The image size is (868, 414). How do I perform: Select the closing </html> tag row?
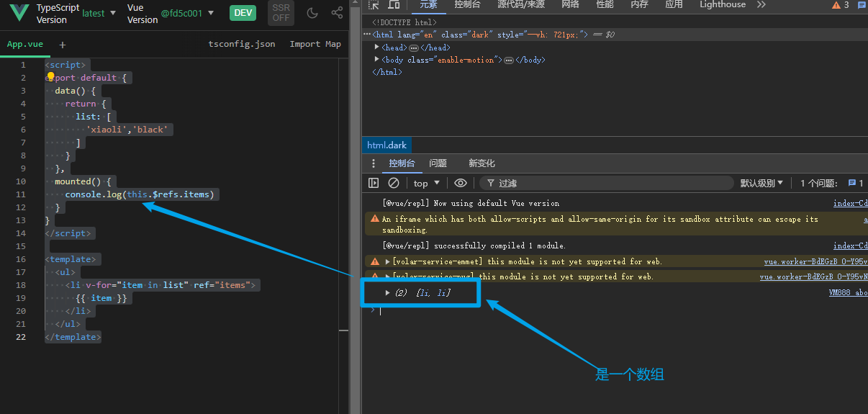(x=387, y=72)
